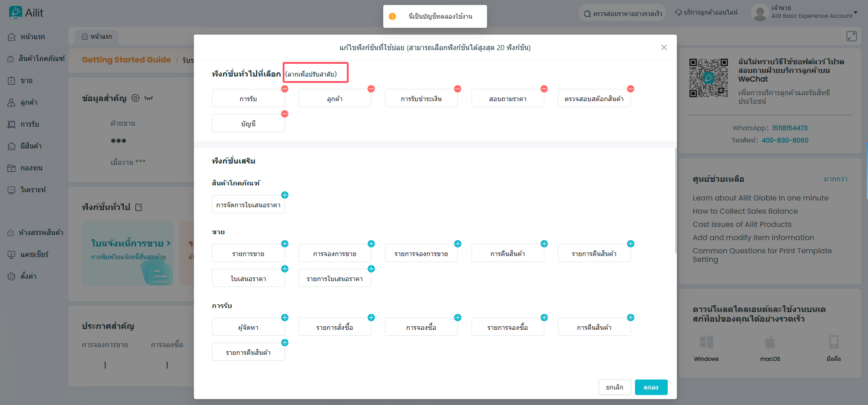Open วิเคราะห์ in the sidebar menu
This screenshot has height=405, width=868.
click(33, 190)
